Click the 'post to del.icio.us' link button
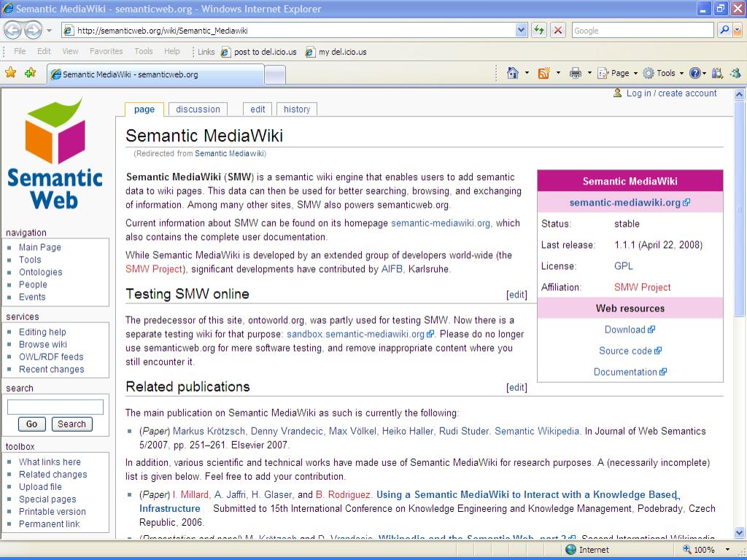The image size is (747, 560). point(259,52)
